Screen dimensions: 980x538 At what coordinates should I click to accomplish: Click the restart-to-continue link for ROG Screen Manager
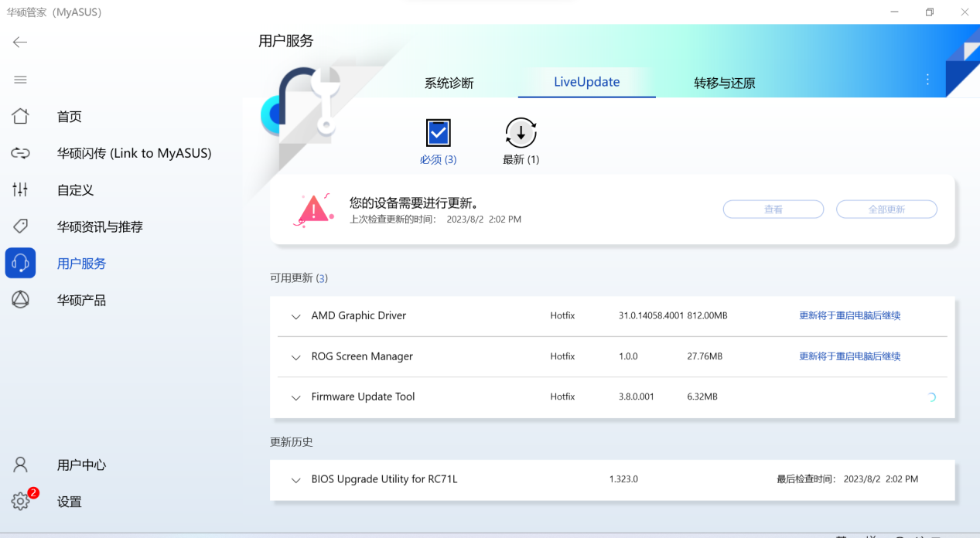[849, 356]
